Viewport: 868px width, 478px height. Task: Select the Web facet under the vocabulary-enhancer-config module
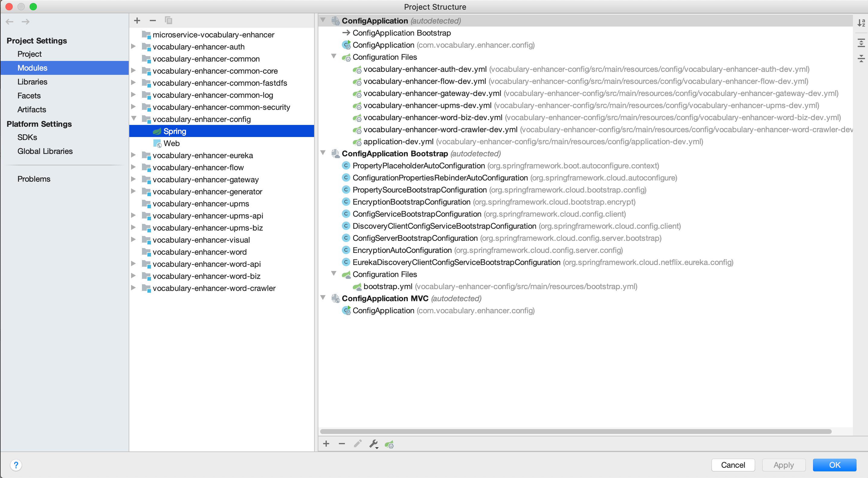[172, 143]
